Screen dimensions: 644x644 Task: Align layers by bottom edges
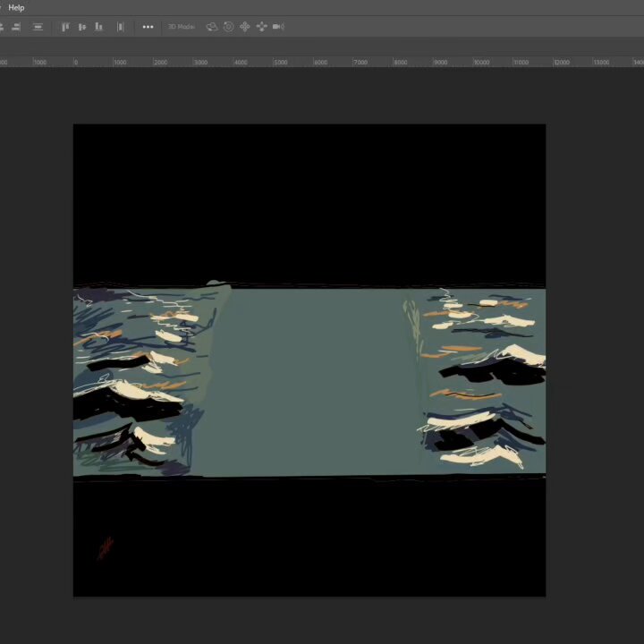tap(98, 27)
